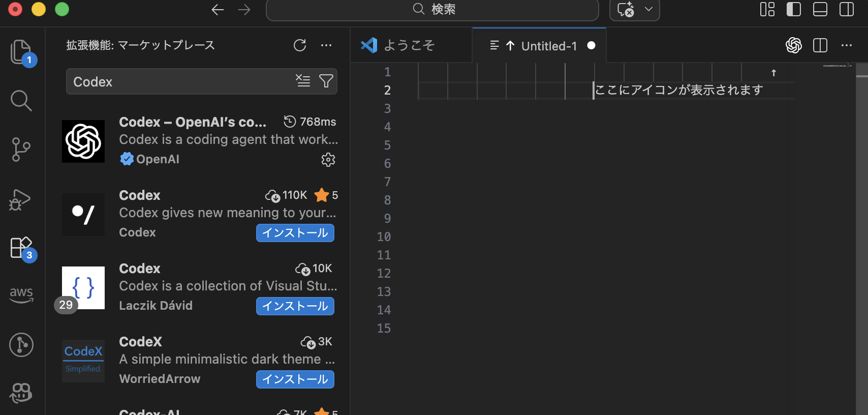Click the 拡張機能: マーケットプレース panel title

pos(141,45)
